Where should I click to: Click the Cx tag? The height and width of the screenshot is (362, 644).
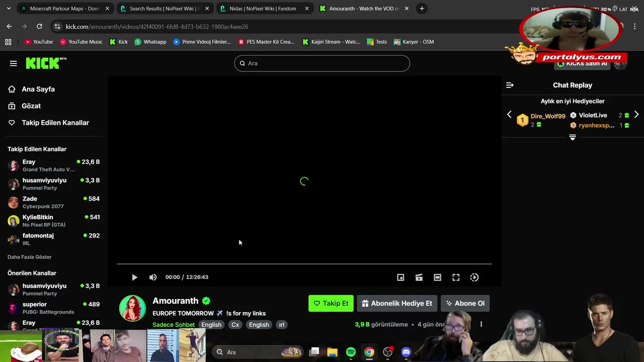click(x=235, y=325)
